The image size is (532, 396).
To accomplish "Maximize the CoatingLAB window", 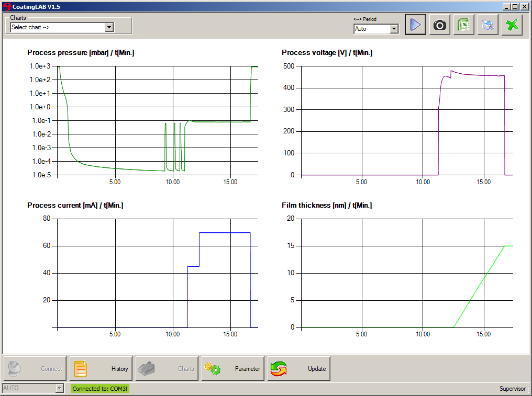I will click(515, 6).
